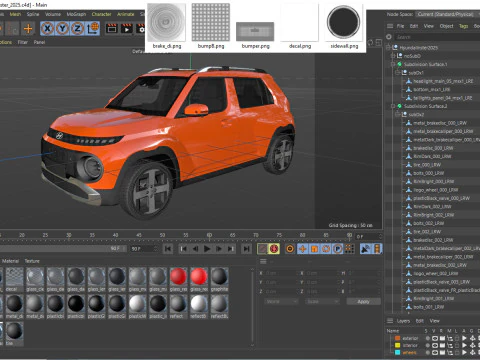Expand the noSubD null object
This screenshot has height=360, width=480.
tap(393, 56)
